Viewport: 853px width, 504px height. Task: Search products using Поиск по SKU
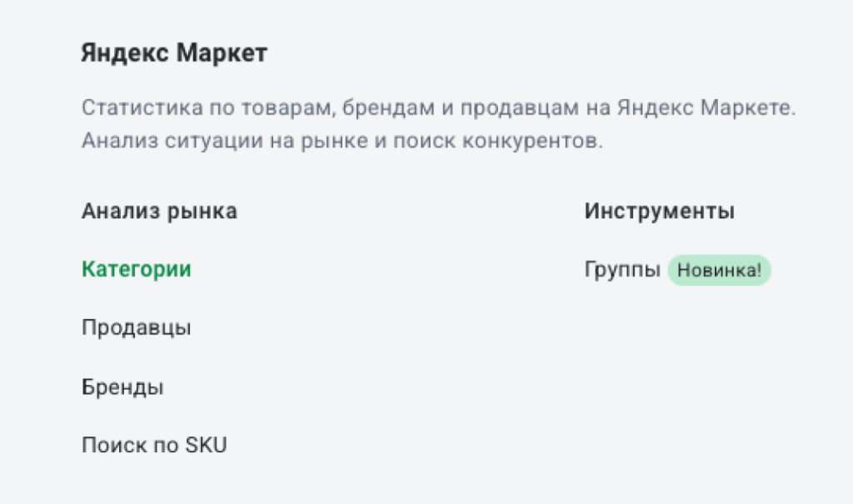pos(153,445)
